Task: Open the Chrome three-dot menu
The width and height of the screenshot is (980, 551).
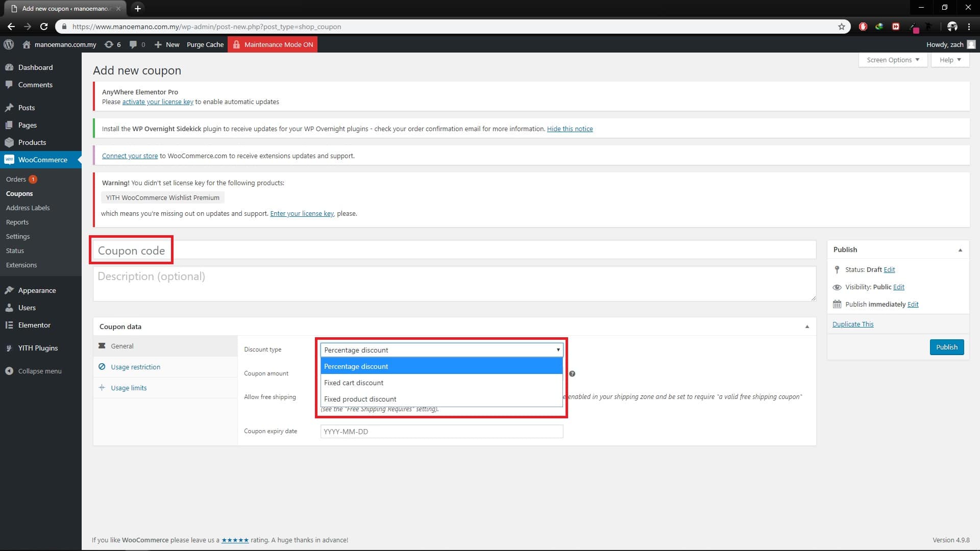Action: click(x=969, y=27)
